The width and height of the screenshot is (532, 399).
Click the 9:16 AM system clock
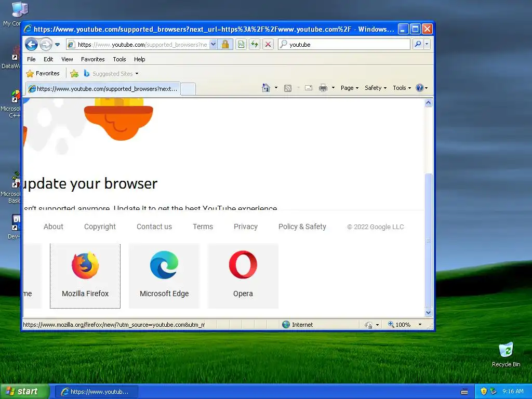(x=513, y=391)
